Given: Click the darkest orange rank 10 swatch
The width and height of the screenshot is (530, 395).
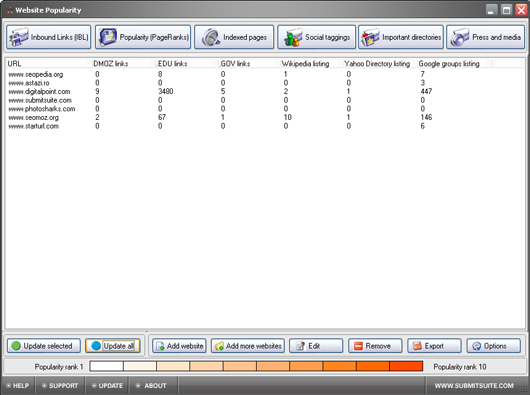Looking at the screenshot, I should pos(406,366).
